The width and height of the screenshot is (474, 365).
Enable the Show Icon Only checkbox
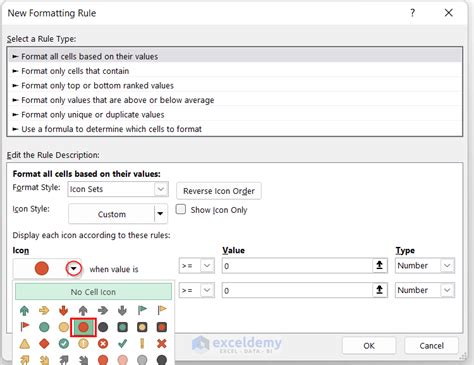coord(181,209)
